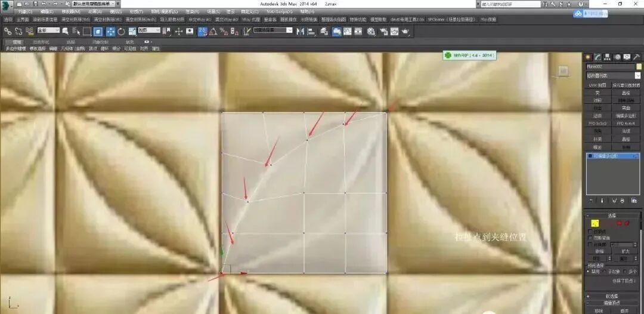Select Editable Poly entry in modifier stack
Image resolution: width=644 pixels, height=314 pixels.
612,156
